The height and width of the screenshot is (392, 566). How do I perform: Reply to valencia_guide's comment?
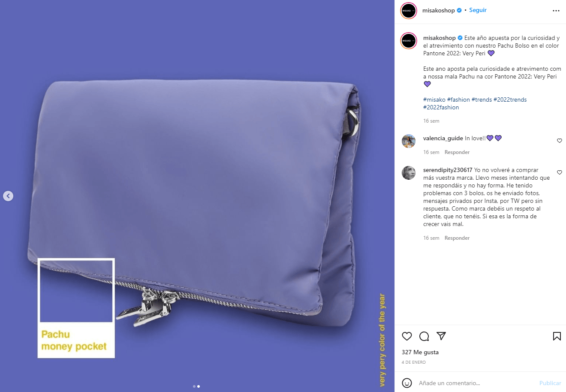(x=457, y=152)
